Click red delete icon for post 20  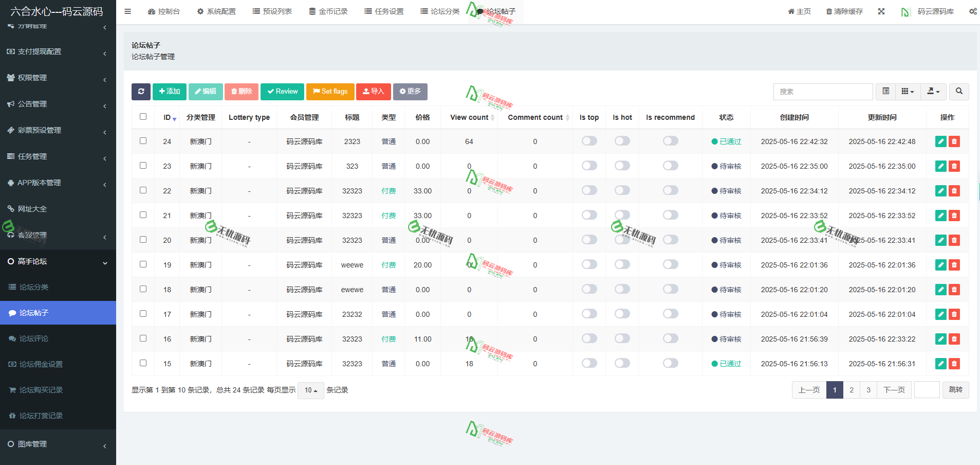point(954,240)
